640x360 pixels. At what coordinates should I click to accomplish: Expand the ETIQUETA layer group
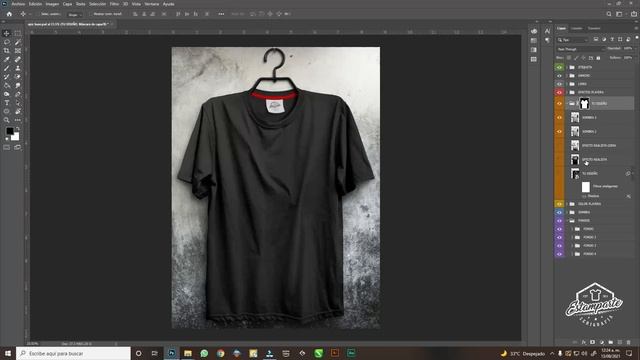pyautogui.click(x=567, y=67)
